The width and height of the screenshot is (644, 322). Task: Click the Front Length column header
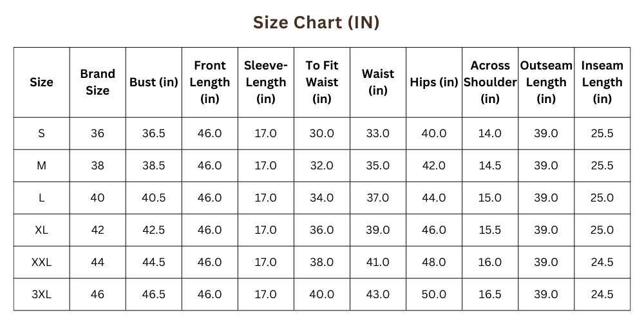209,82
